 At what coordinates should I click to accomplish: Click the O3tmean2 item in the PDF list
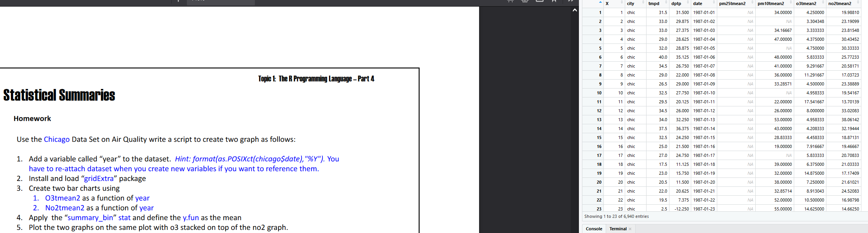click(x=63, y=198)
